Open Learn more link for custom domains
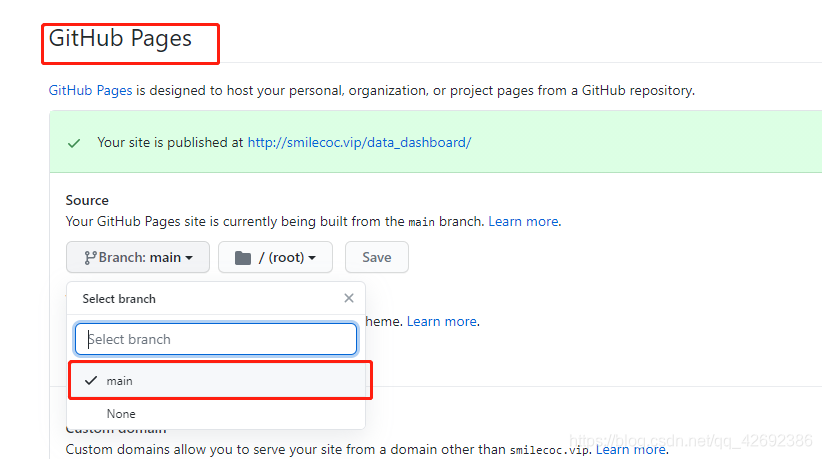Image resolution: width=822 pixels, height=459 pixels. tap(631, 450)
